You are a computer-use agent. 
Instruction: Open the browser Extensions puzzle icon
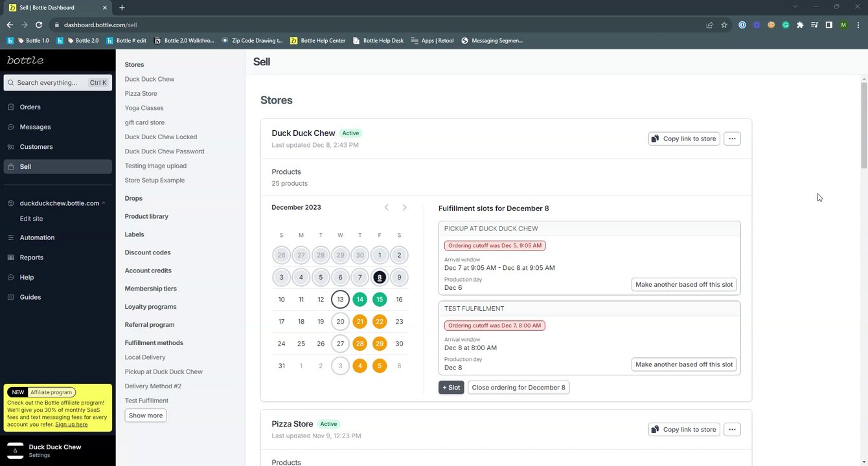click(x=800, y=25)
